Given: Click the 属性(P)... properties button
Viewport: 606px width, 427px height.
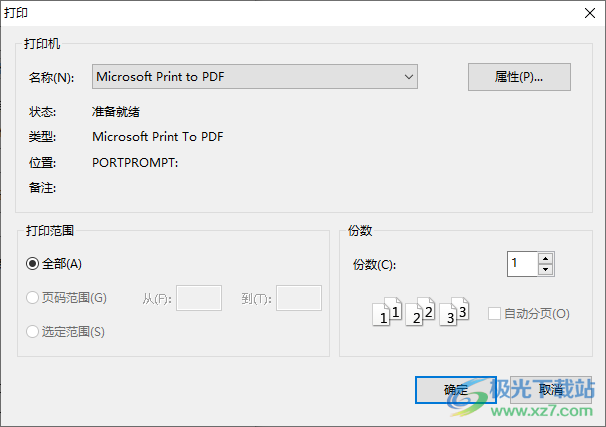Looking at the screenshot, I should click(x=519, y=77).
